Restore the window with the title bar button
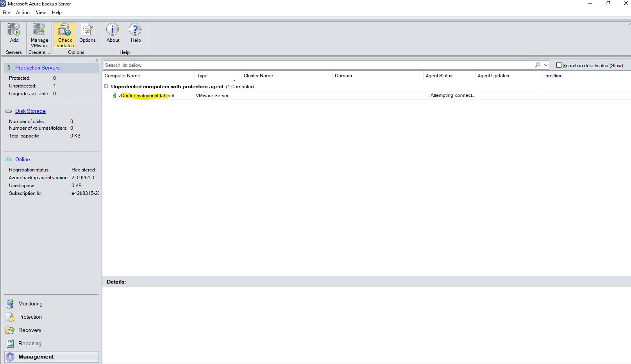The width and height of the screenshot is (631, 364). click(x=608, y=4)
